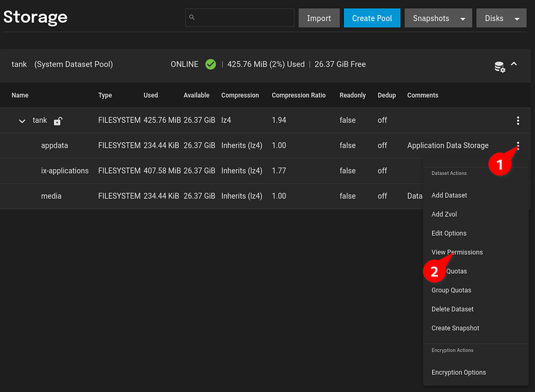Click the blue Create Pool button

tap(372, 18)
